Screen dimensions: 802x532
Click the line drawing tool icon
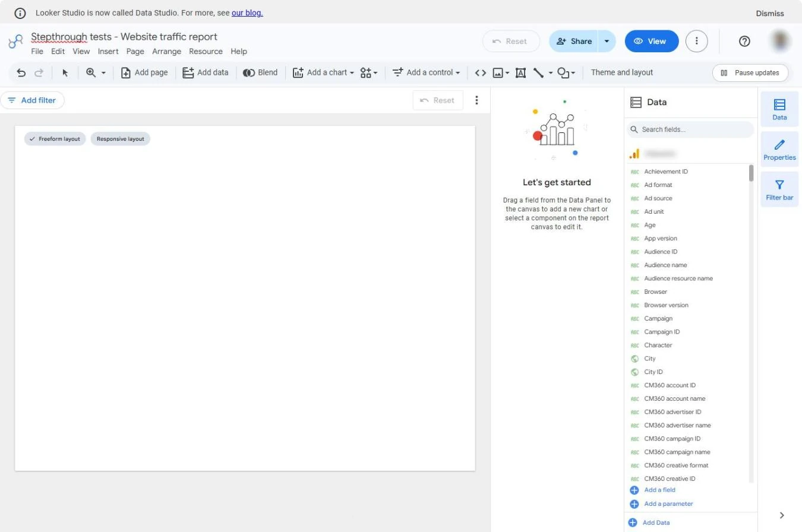click(x=538, y=72)
